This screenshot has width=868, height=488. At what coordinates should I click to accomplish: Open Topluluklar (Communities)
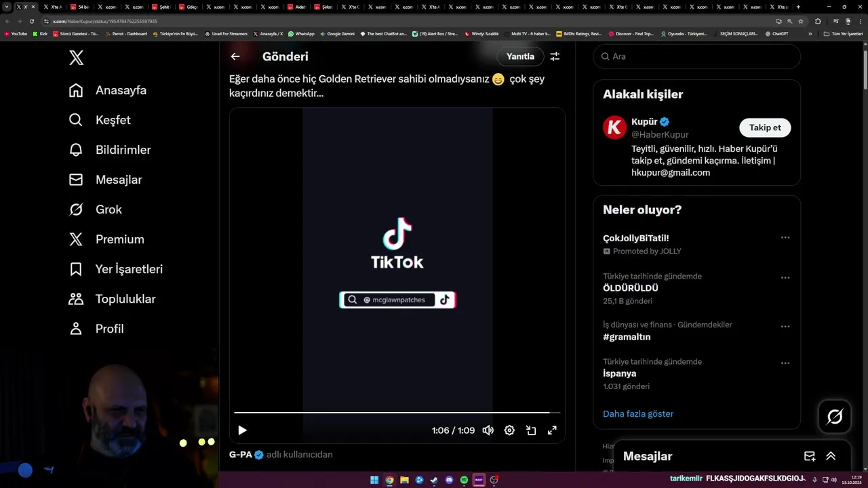(112, 299)
